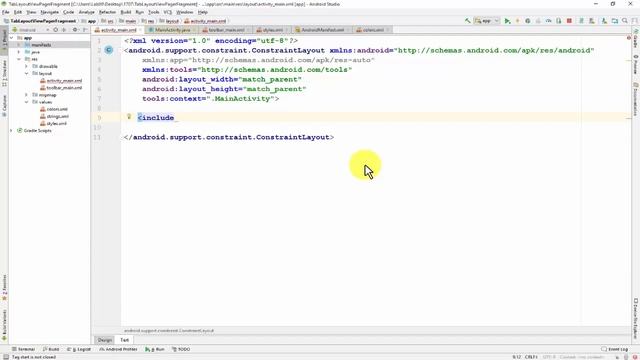Open the Terminal tool window
Viewport: 640px width, 360px height.
click(x=23, y=349)
